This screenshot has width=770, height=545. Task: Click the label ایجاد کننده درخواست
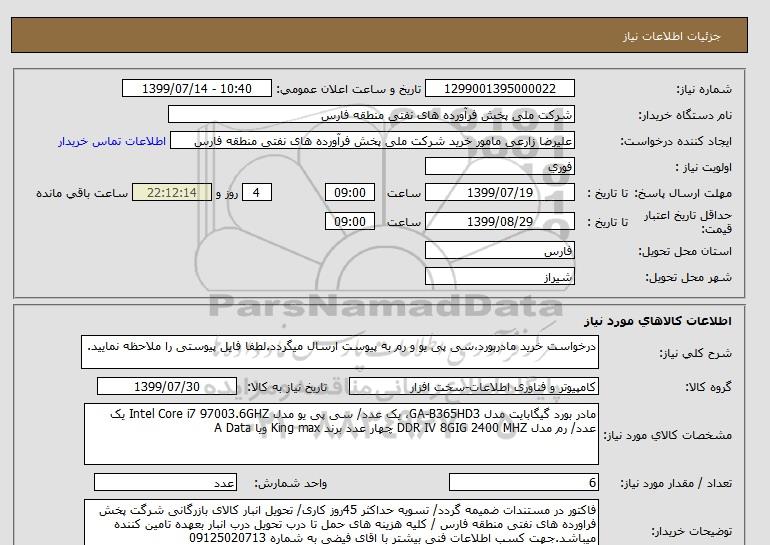[676, 141]
